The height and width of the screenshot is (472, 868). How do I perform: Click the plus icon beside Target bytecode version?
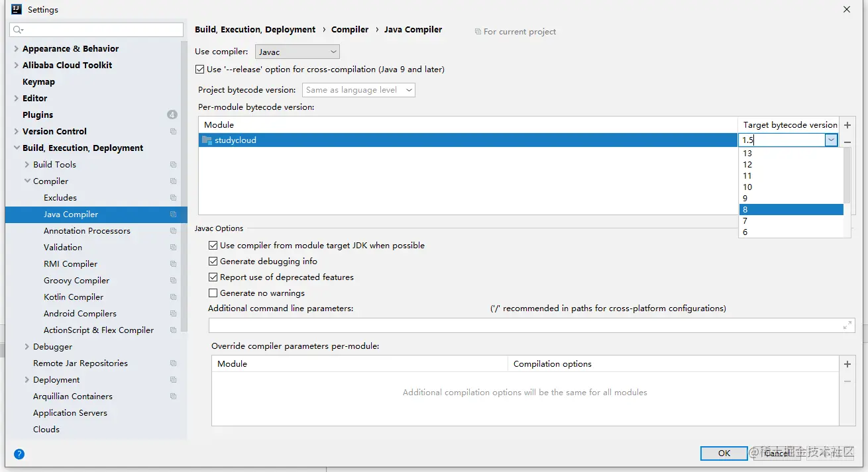click(x=847, y=125)
